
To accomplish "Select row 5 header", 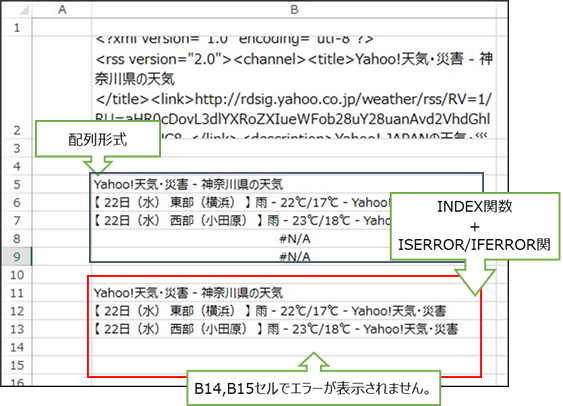I will point(17,185).
